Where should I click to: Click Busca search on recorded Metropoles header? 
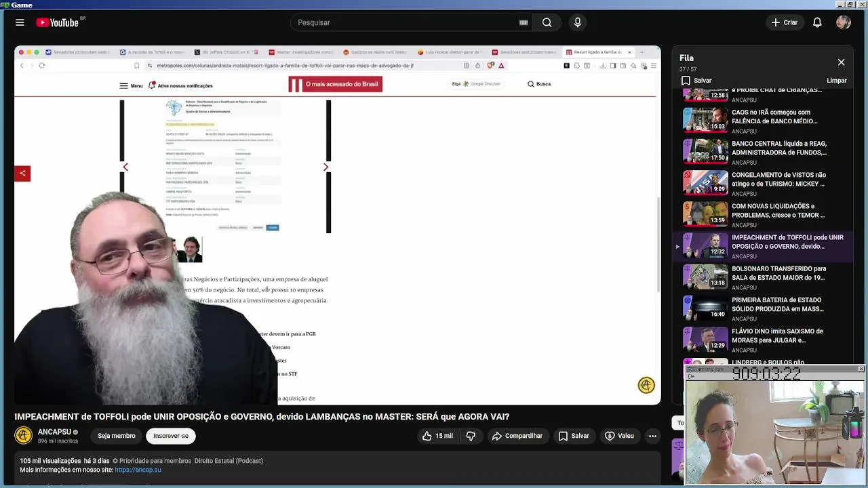pyautogui.click(x=539, y=84)
